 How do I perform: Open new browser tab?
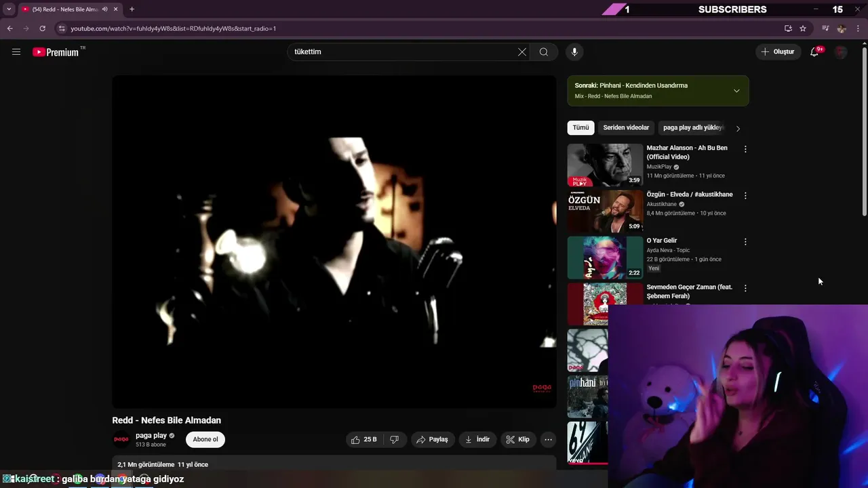click(132, 9)
